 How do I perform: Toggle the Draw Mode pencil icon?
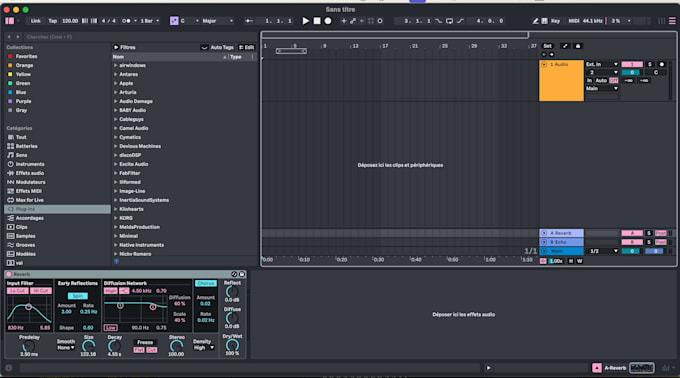pyautogui.click(x=536, y=21)
